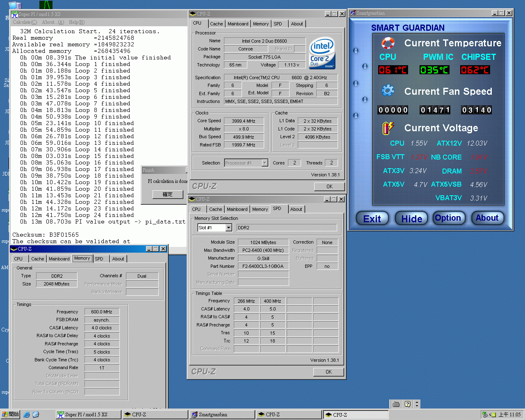
Task: Click the Manufacturer value 'G.Skill'
Action: click(263, 258)
